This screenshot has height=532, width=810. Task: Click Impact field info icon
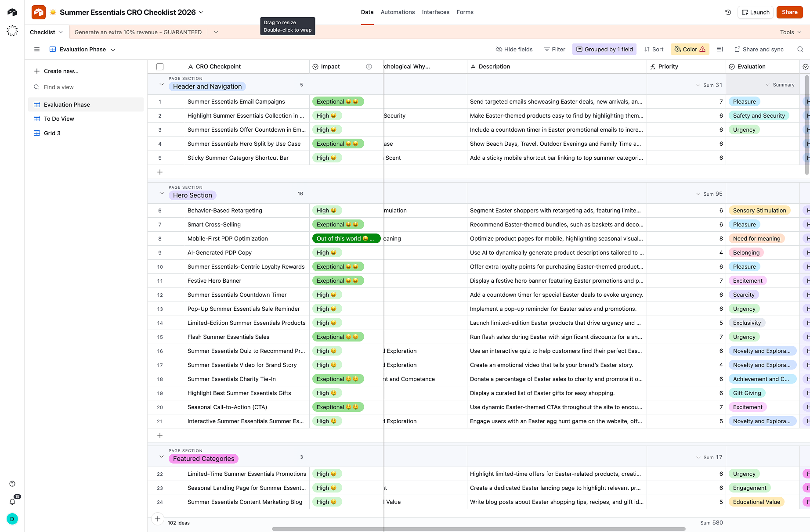tap(369, 67)
